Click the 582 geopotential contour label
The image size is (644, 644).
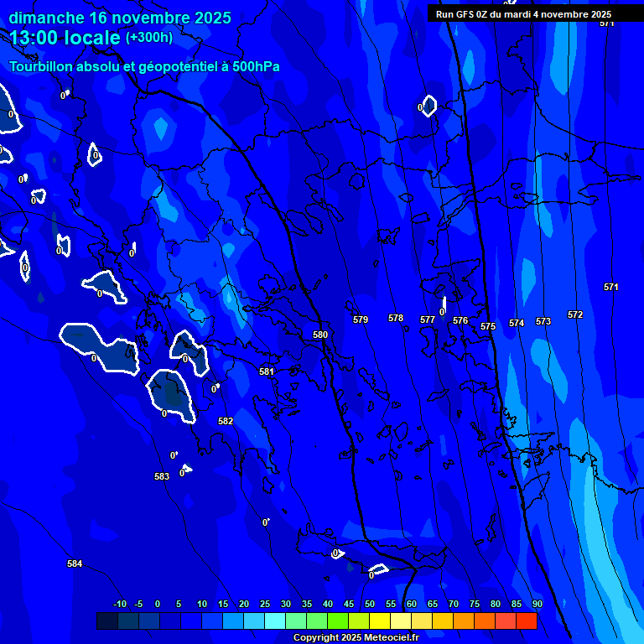click(226, 421)
